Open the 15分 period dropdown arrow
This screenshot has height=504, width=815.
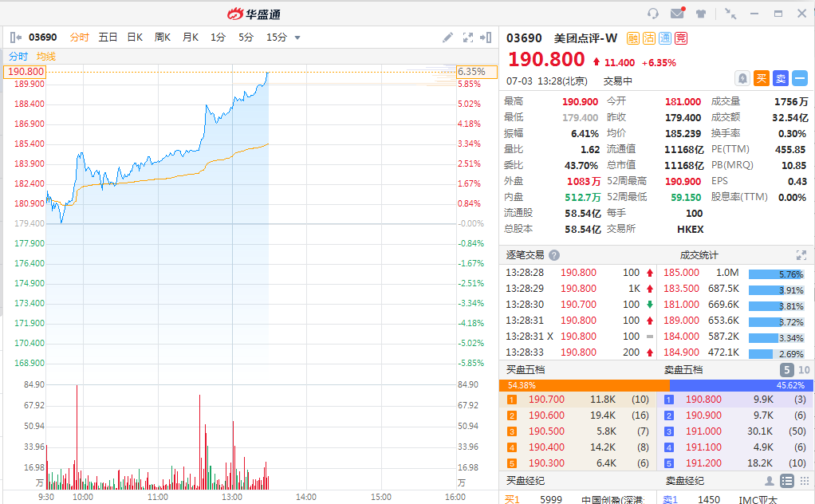(297, 37)
